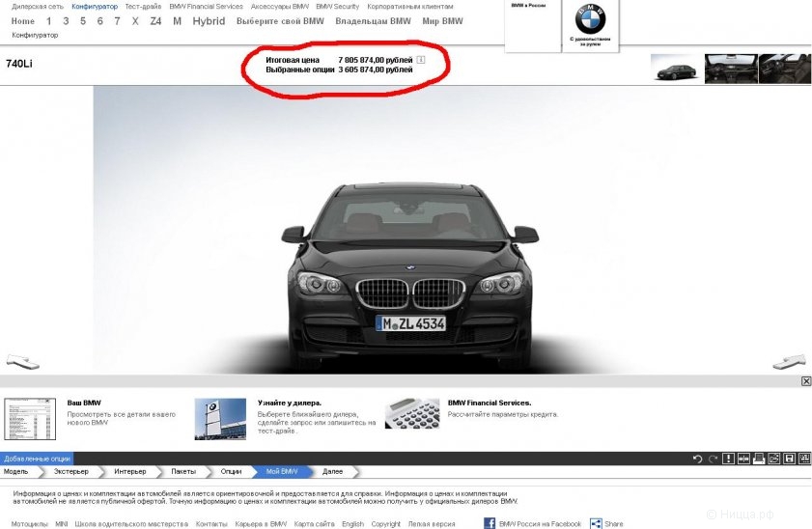Select the Hybrid model series link
The width and height of the screenshot is (812, 529).
click(x=209, y=21)
